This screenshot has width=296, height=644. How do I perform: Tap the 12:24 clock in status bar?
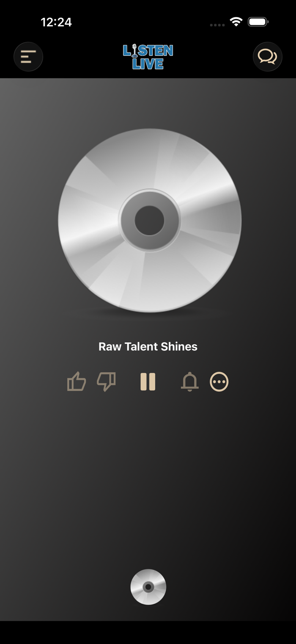(56, 22)
